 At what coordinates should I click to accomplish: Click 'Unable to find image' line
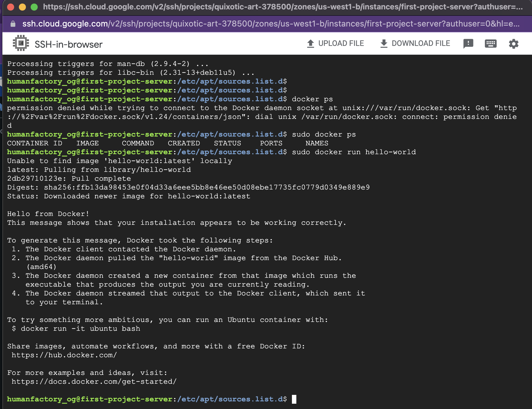[x=120, y=161]
